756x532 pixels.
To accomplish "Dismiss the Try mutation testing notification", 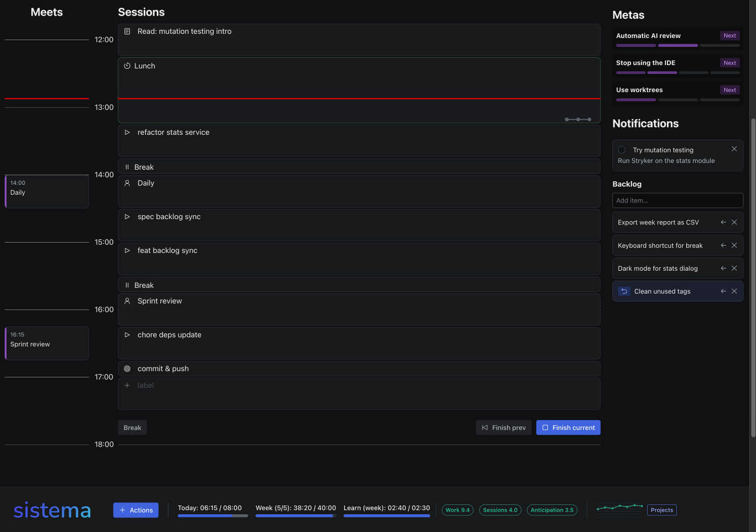I will pos(734,149).
